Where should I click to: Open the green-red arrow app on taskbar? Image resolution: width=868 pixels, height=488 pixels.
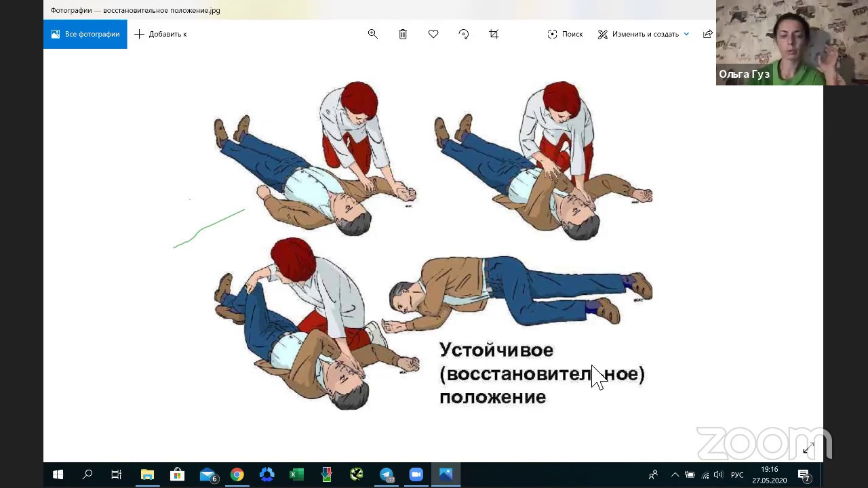tap(327, 475)
